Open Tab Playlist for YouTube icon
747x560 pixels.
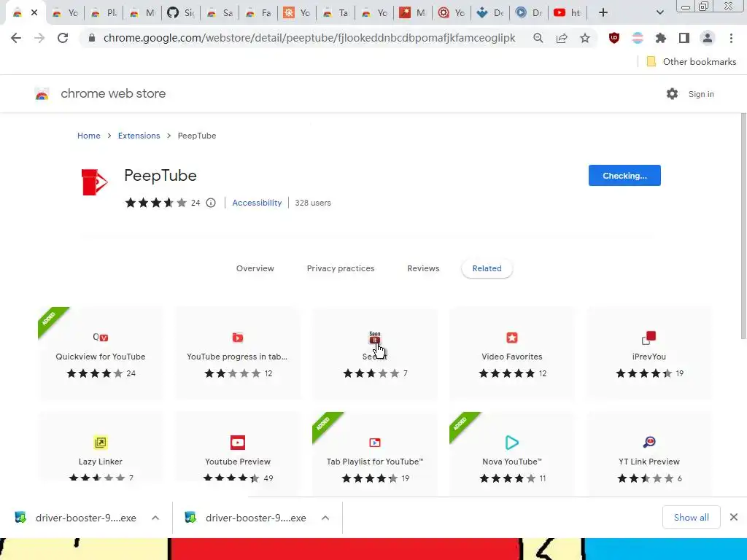pyautogui.click(x=375, y=443)
